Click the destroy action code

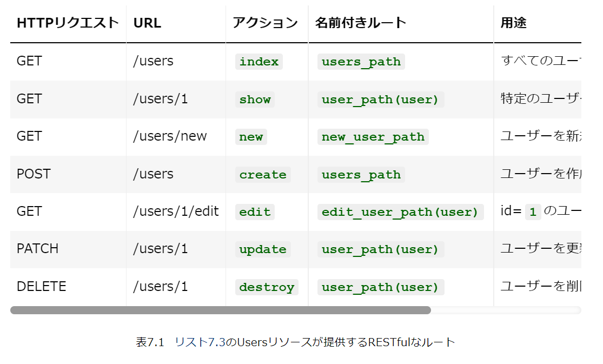coord(267,287)
